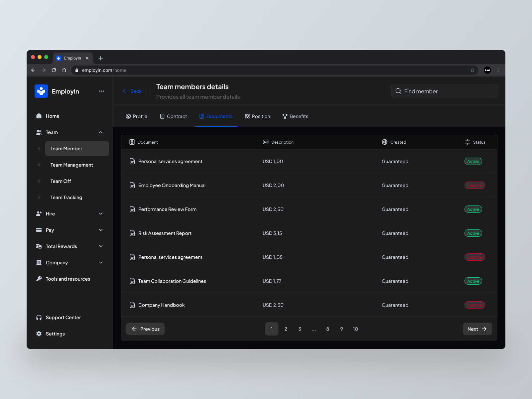532x399 pixels.
Task: Click the EmployIn logo icon
Action: tap(41, 91)
